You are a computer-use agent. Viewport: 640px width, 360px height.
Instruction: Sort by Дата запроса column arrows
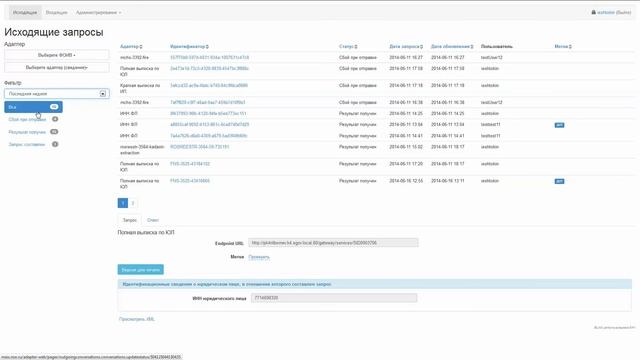pyautogui.click(x=422, y=47)
